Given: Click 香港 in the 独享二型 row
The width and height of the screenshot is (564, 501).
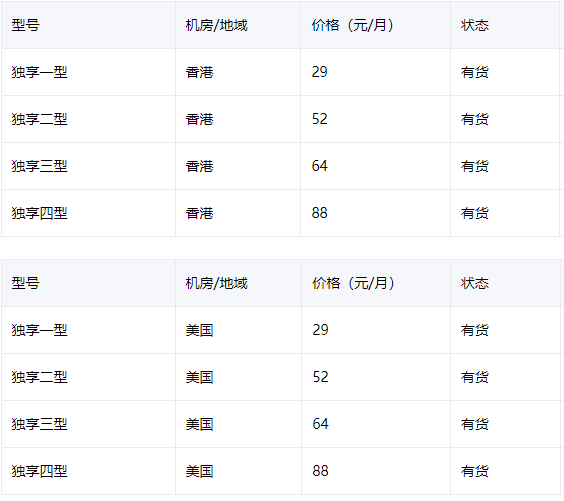Looking at the screenshot, I should (x=199, y=119).
